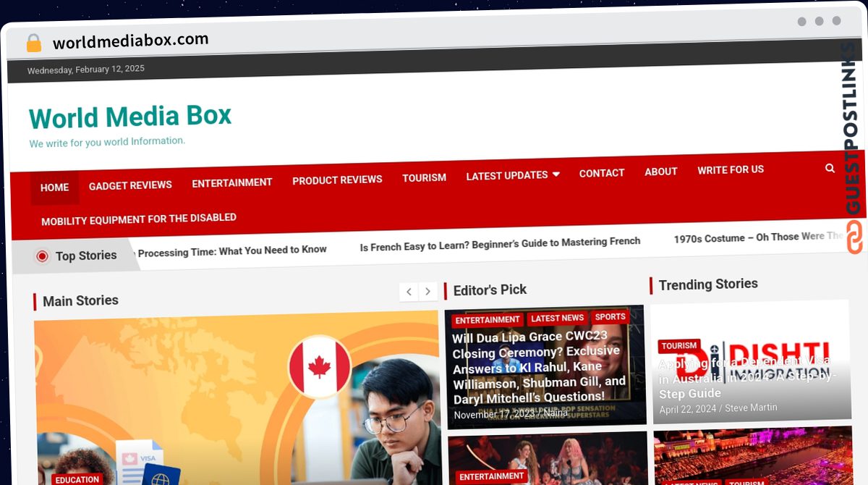This screenshot has width=868, height=485.
Task: Click the Top Stories label
Action: coord(86,256)
